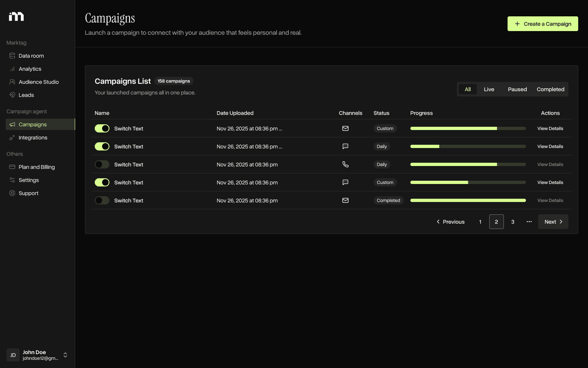
Task: Click the Audience Studio person icon
Action: pos(12,82)
